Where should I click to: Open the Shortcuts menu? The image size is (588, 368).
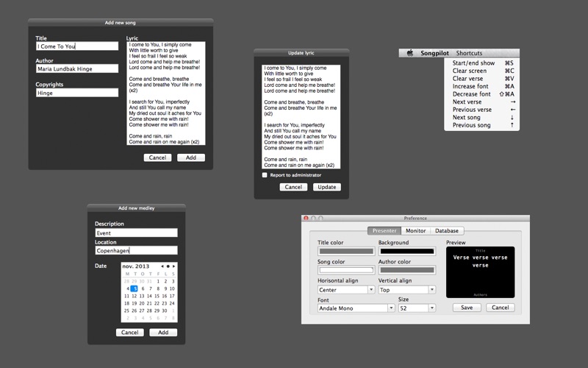coord(469,53)
